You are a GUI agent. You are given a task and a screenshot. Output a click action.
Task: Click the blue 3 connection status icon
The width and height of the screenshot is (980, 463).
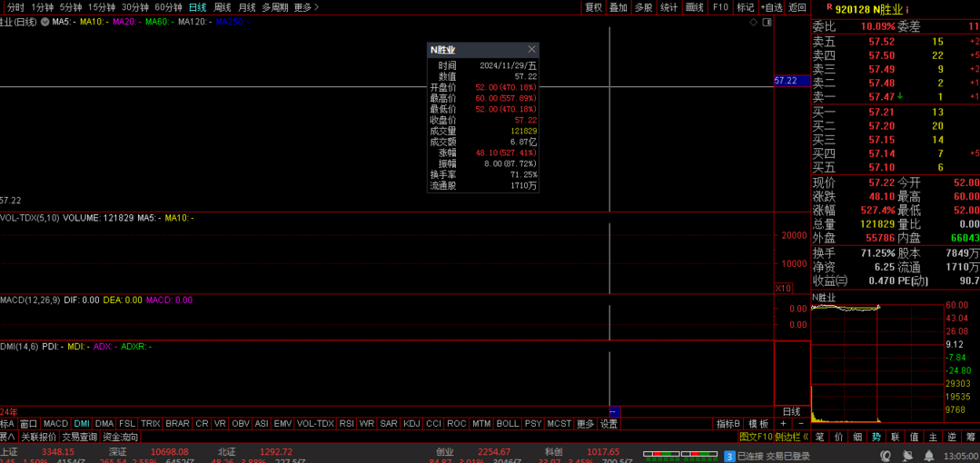[728, 456]
